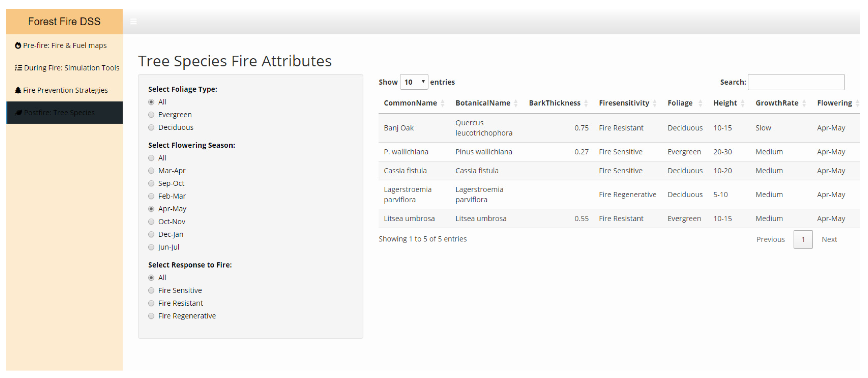Image resolution: width=868 pixels, height=378 pixels.
Task: Click the leaf icon for Postfire Tree Species
Action: point(19,113)
